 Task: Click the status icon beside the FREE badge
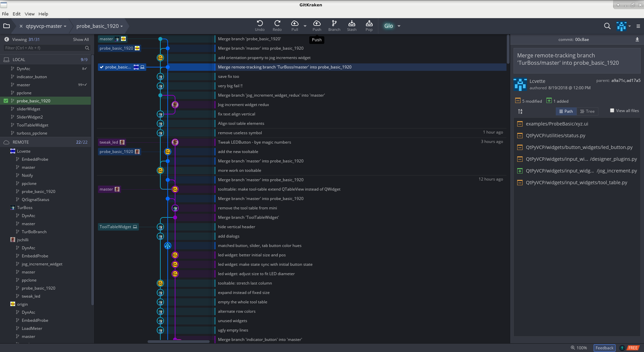click(x=622, y=348)
